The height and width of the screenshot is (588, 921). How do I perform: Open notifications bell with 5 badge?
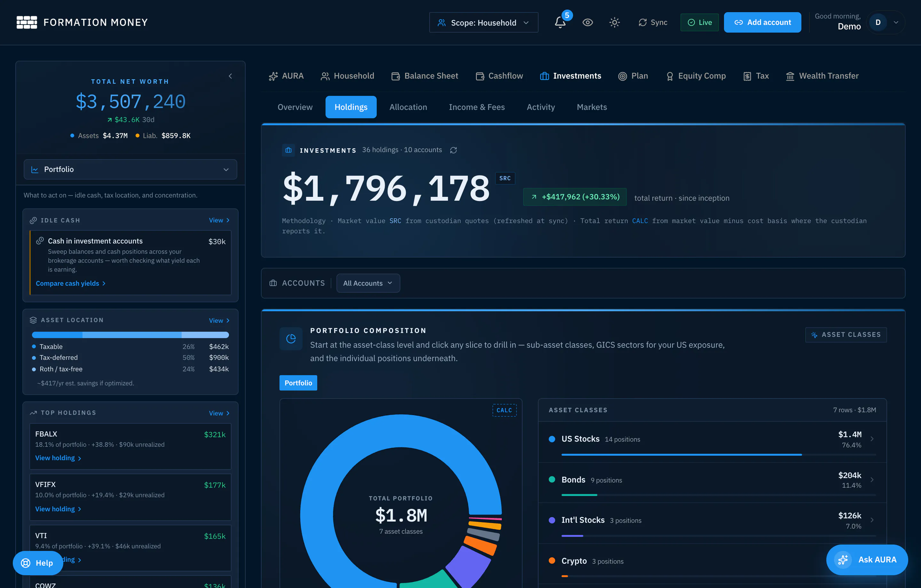point(560,22)
